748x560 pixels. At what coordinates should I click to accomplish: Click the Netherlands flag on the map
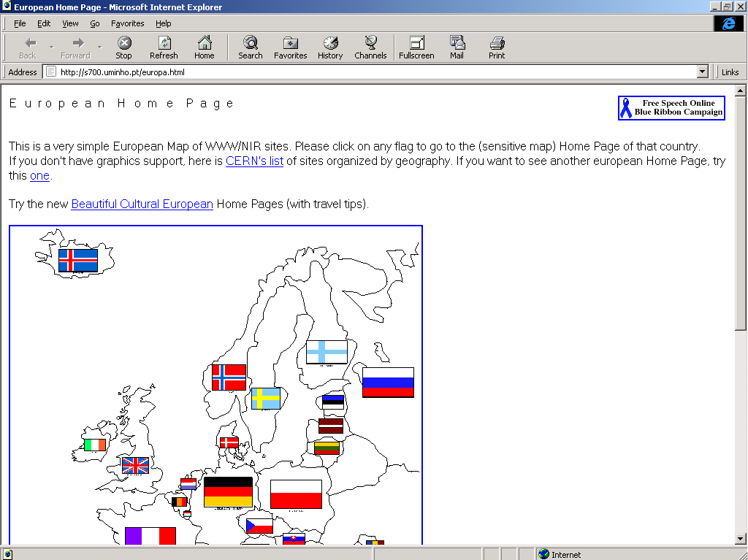click(188, 484)
